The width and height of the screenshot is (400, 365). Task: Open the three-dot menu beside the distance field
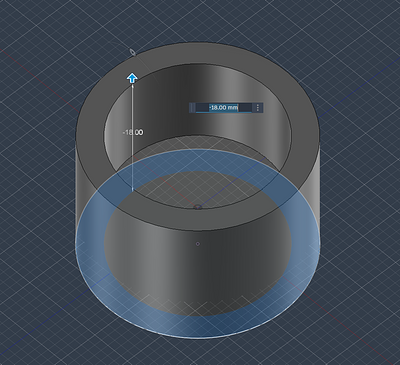point(258,108)
